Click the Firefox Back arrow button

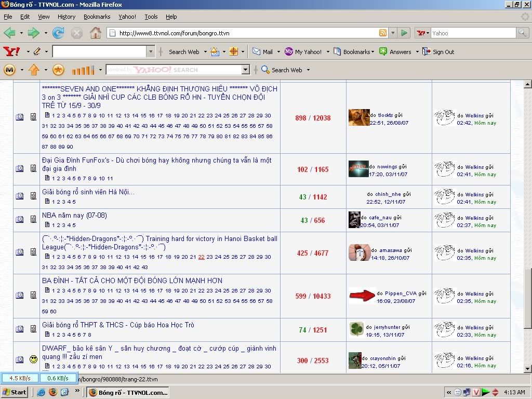[9, 33]
